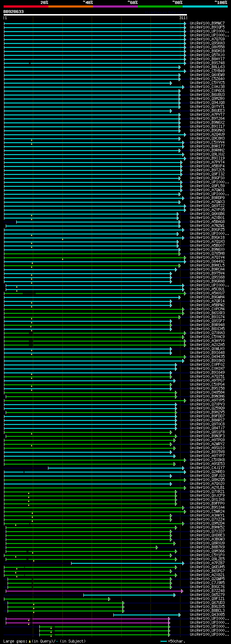Select hit label UniRef100_B9GMA3
Image resolution: width=231 pixels, height=644 pixels.
[207, 131]
